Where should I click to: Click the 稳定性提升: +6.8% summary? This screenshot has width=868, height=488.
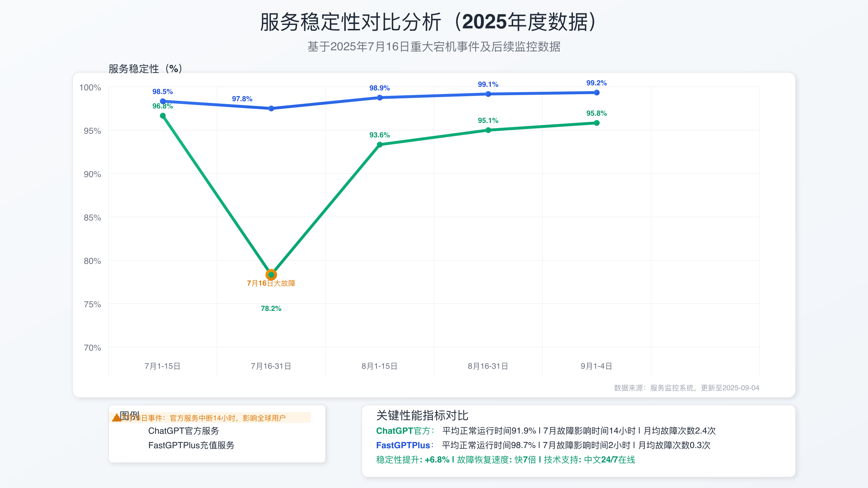point(413,460)
